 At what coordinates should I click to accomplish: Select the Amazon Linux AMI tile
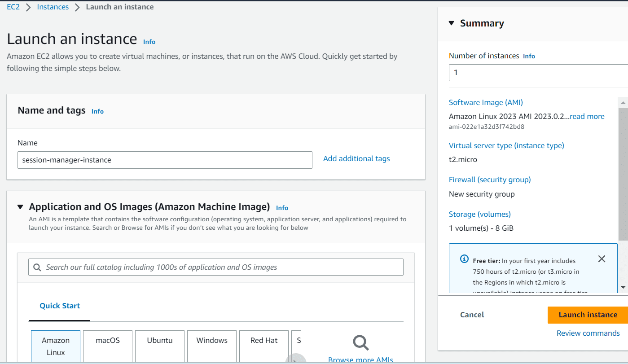click(56, 346)
